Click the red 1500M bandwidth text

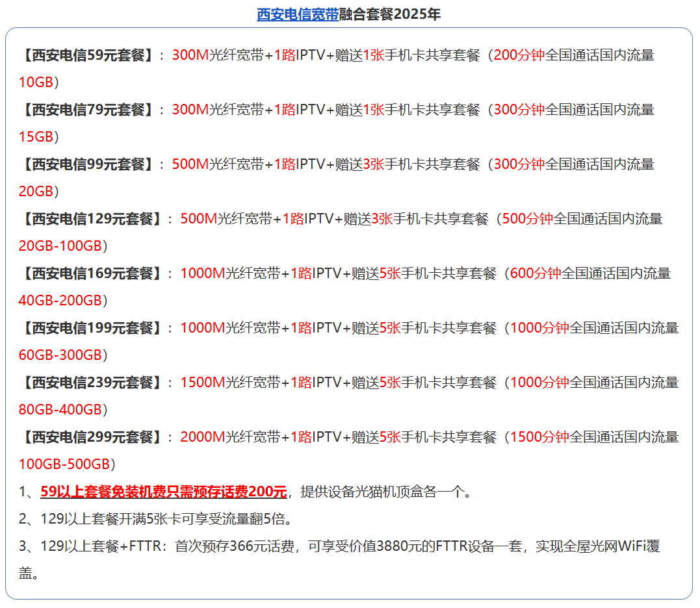[202, 383]
